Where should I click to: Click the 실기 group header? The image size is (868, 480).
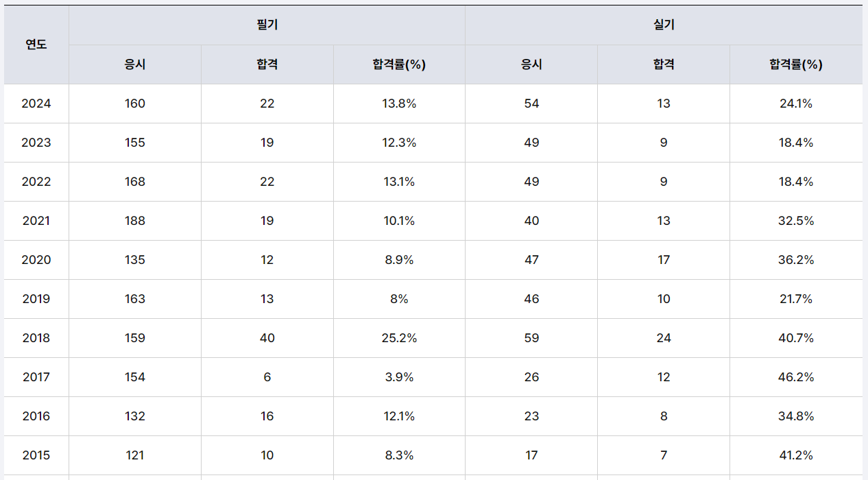[x=664, y=25]
